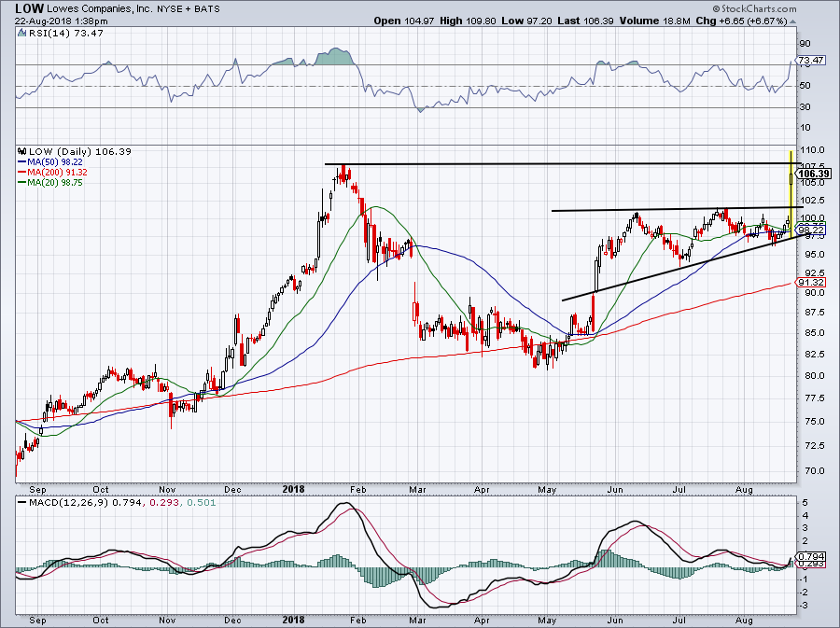Click the High 109.80 quote value
The height and width of the screenshot is (628, 840).
point(468,21)
